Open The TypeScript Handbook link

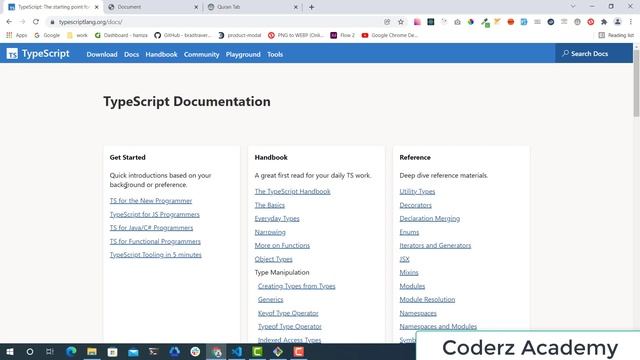coord(292,191)
